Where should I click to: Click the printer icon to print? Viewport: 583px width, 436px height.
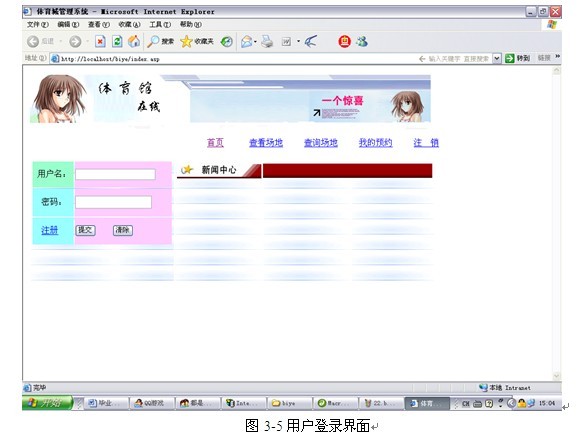267,42
